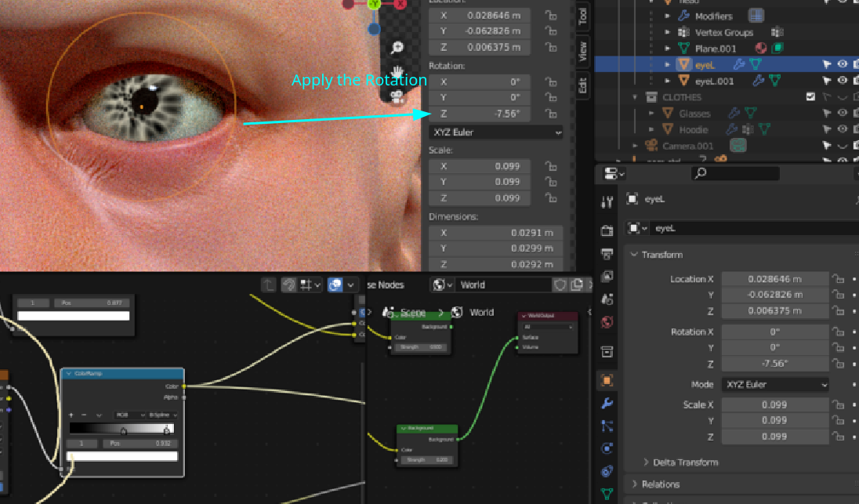859x504 pixels.
Task: Click the ColorRamp white color swatch
Action: pyautogui.click(x=122, y=455)
